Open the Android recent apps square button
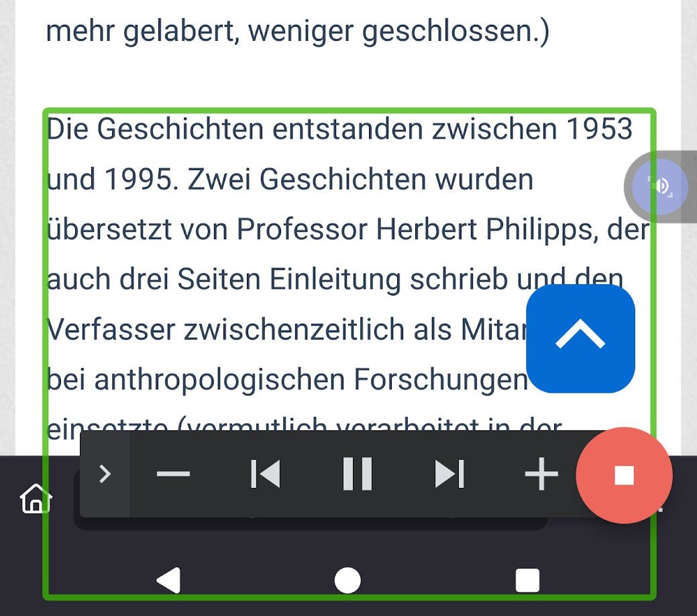This screenshot has height=616, width=697. (x=527, y=580)
